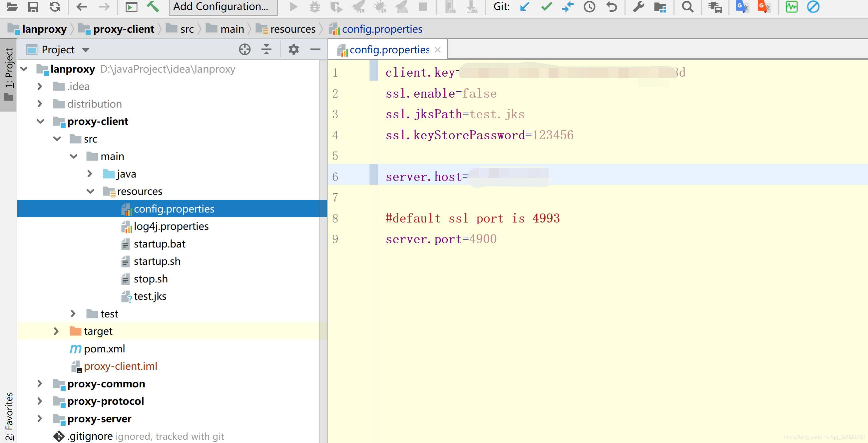Expand the proxy-common module

pyautogui.click(x=40, y=383)
